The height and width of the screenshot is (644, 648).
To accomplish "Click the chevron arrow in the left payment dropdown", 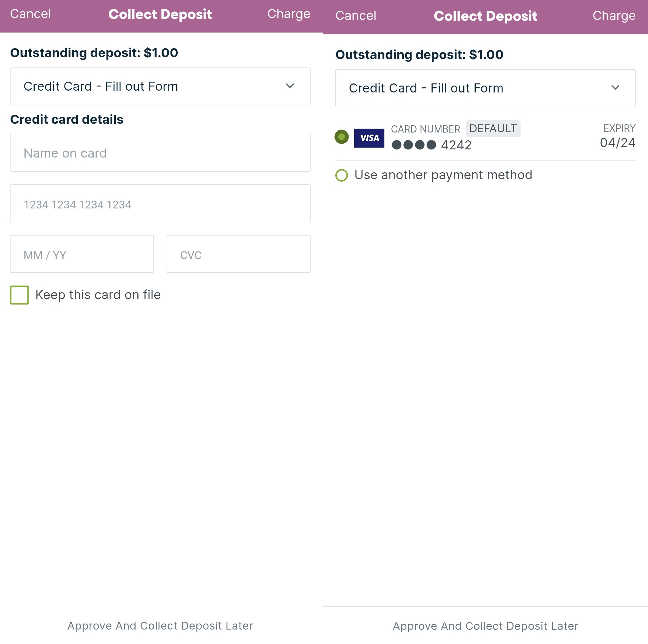I will point(290,86).
